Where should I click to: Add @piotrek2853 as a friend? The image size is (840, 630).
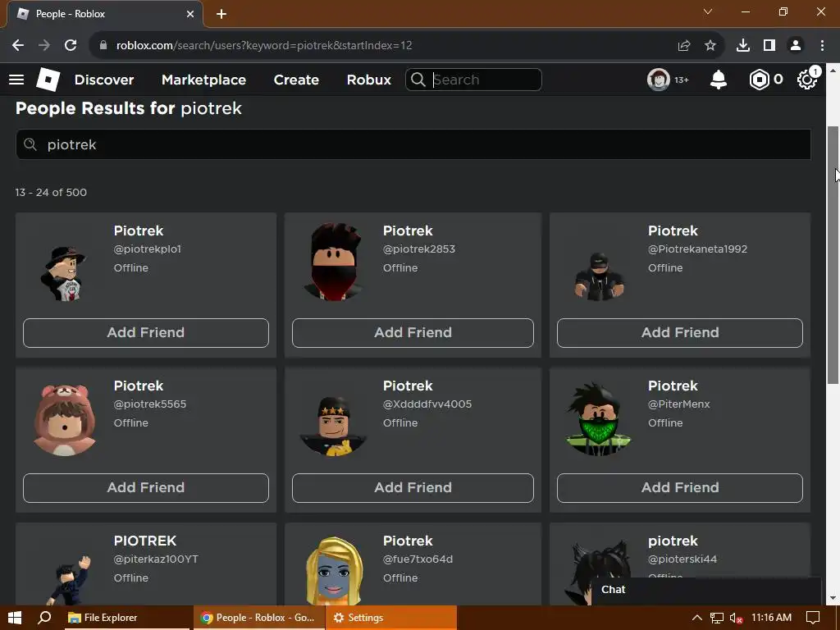point(413,333)
